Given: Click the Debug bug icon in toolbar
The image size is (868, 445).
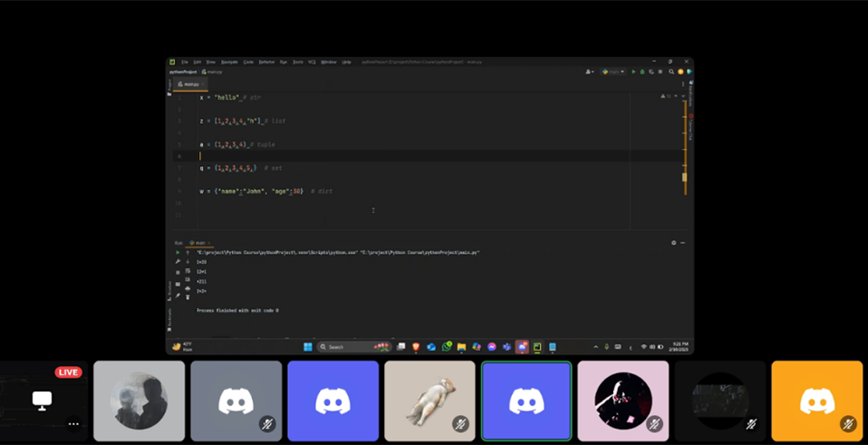Looking at the screenshot, I should pyautogui.click(x=642, y=72).
